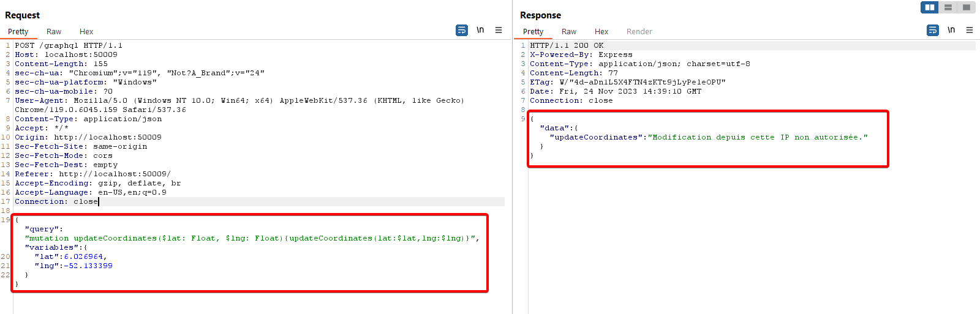Click the \n icon in Response panel
This screenshot has height=314, width=980.
[951, 30]
